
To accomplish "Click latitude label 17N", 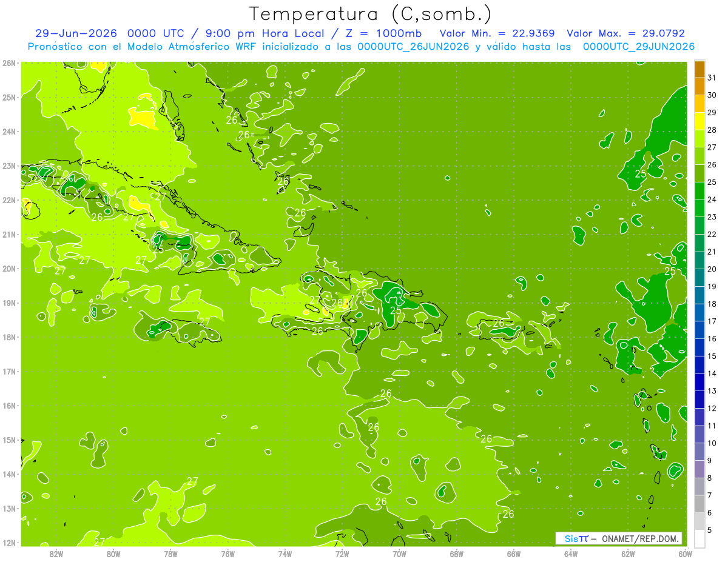I will tap(8, 371).
